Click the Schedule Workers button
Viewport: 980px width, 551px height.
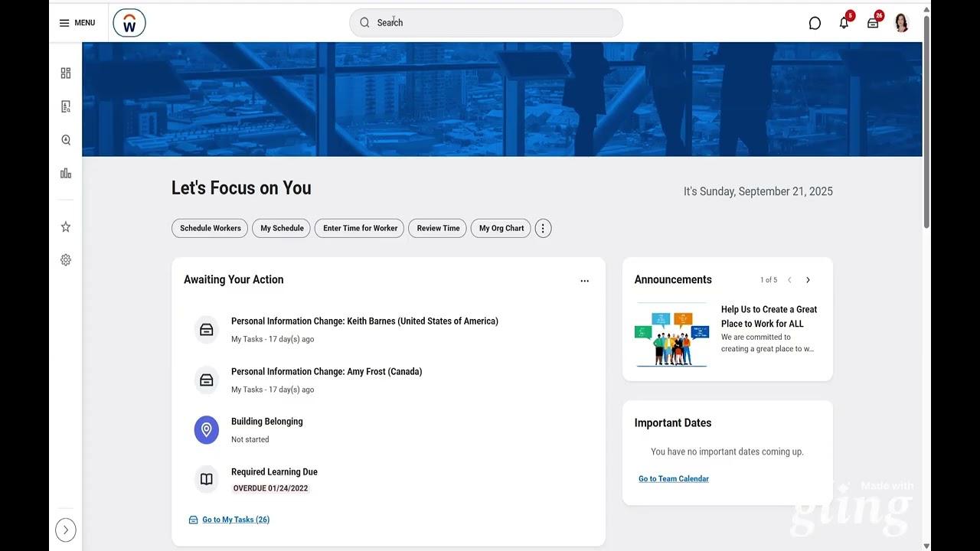point(210,228)
